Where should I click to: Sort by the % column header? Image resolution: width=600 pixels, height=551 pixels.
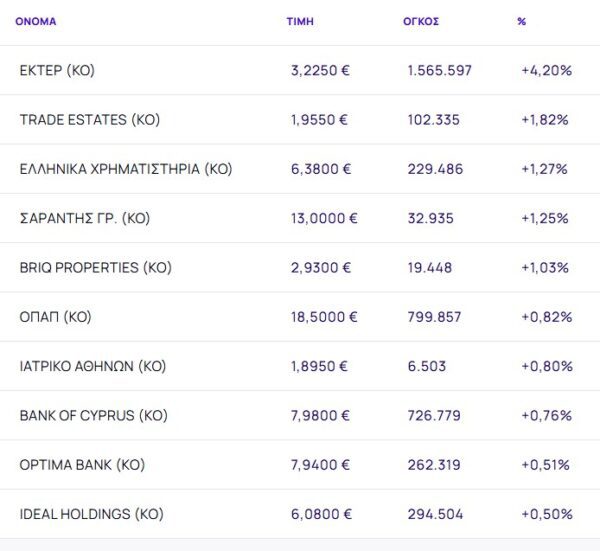point(522,21)
